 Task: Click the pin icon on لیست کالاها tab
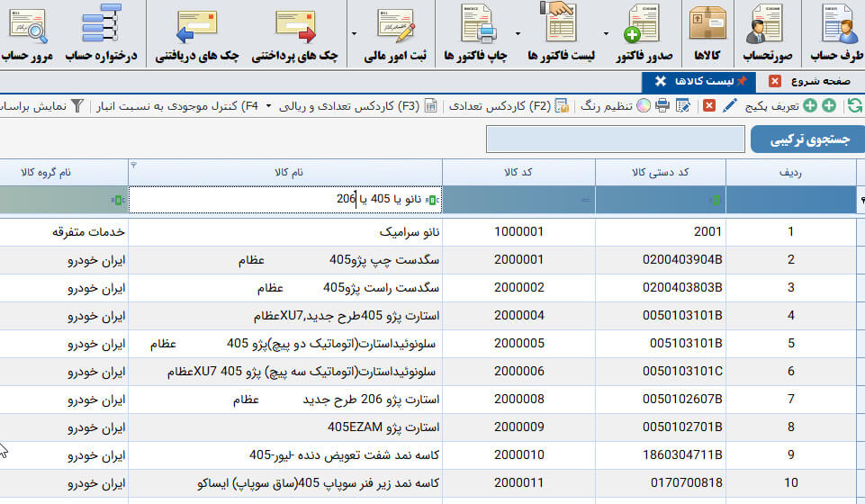pyautogui.click(x=742, y=81)
